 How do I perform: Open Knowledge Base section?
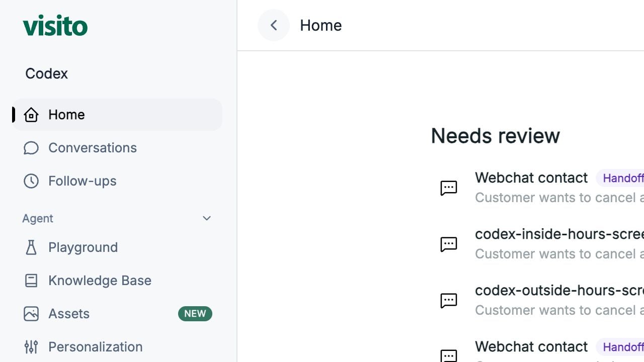click(117, 281)
